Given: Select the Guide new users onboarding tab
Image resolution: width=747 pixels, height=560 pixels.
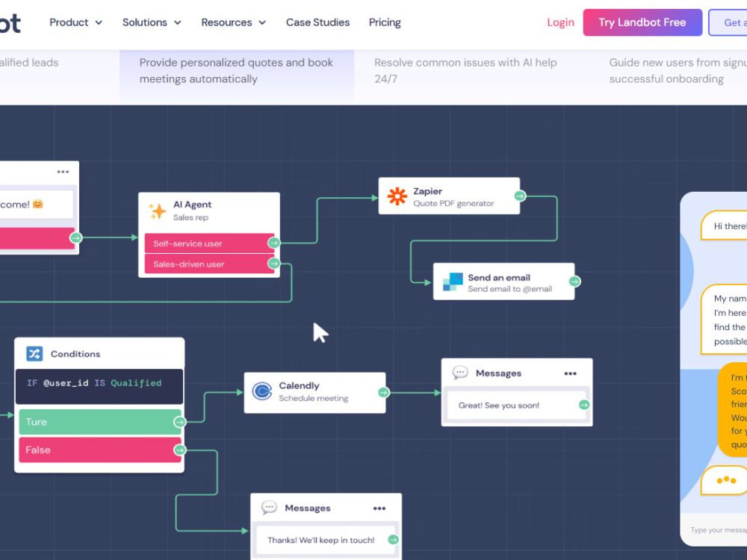Looking at the screenshot, I should click(x=678, y=71).
